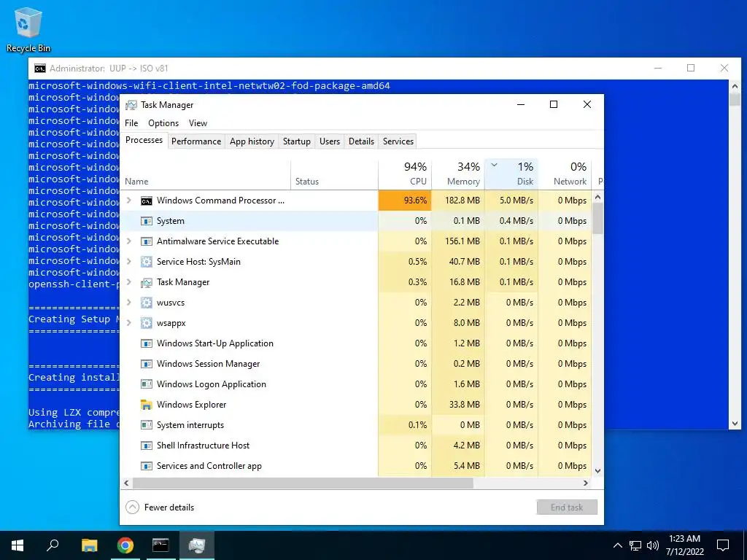Click the process list horizontal scrollbar thumb
The image size is (747, 560).
303,483
